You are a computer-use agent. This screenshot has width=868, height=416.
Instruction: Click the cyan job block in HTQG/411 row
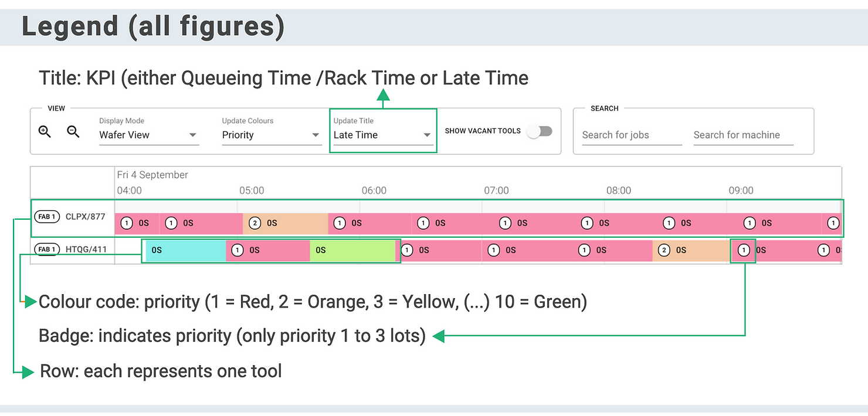(x=185, y=250)
